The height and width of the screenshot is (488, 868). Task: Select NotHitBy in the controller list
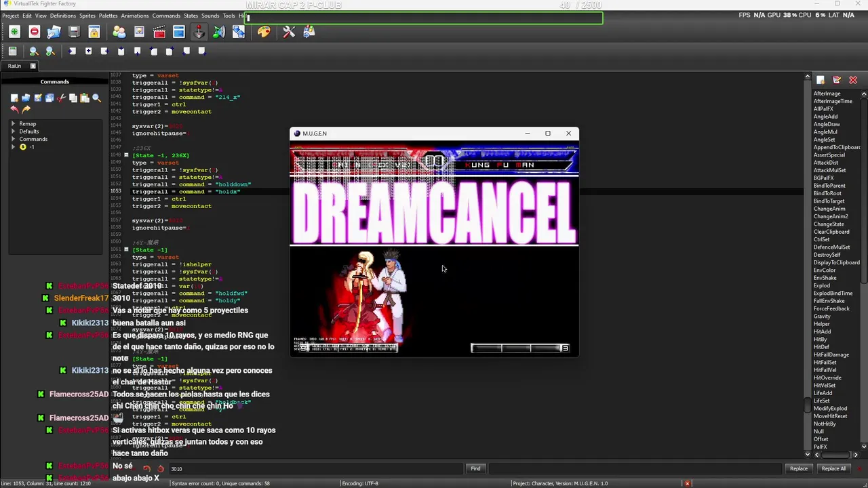click(825, 424)
